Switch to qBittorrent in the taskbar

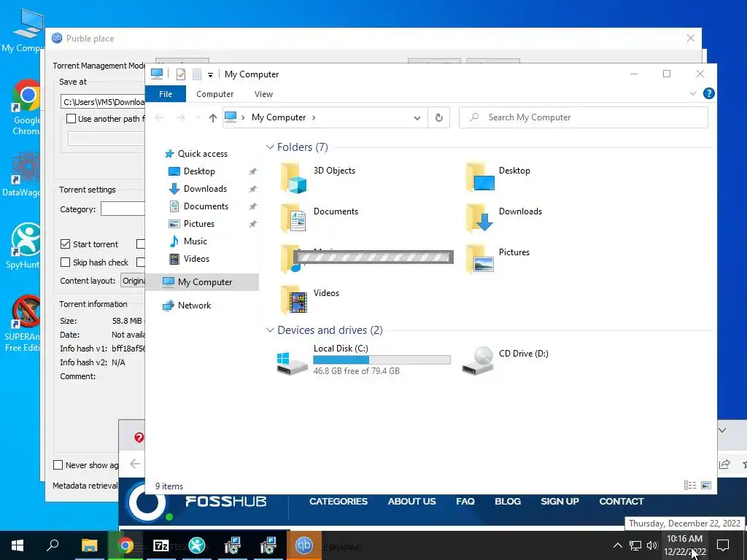point(304,545)
